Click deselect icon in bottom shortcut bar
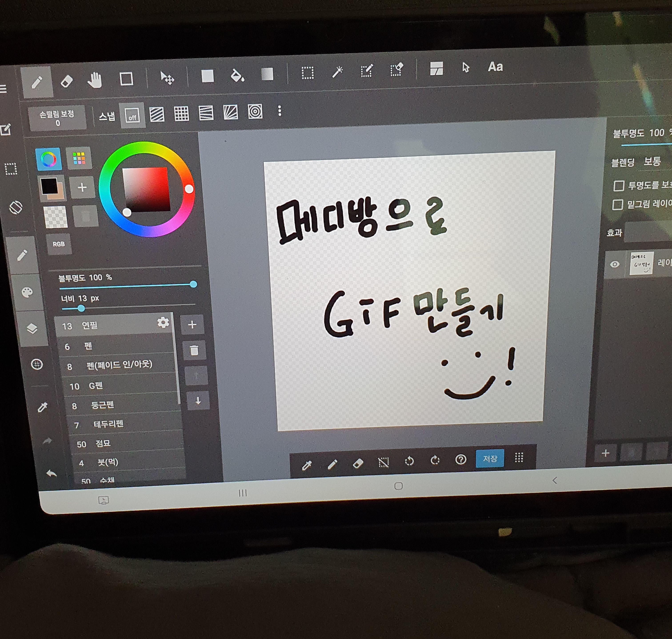The height and width of the screenshot is (639, 672). 384,462
